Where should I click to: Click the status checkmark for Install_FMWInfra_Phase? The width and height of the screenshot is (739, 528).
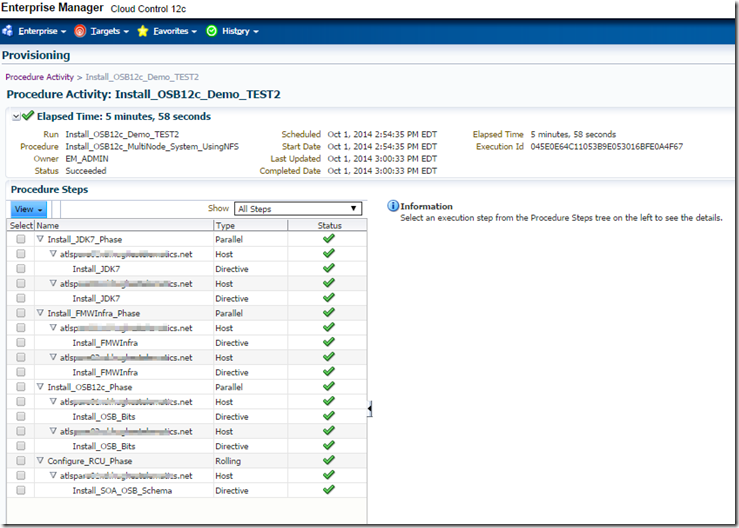(x=329, y=313)
